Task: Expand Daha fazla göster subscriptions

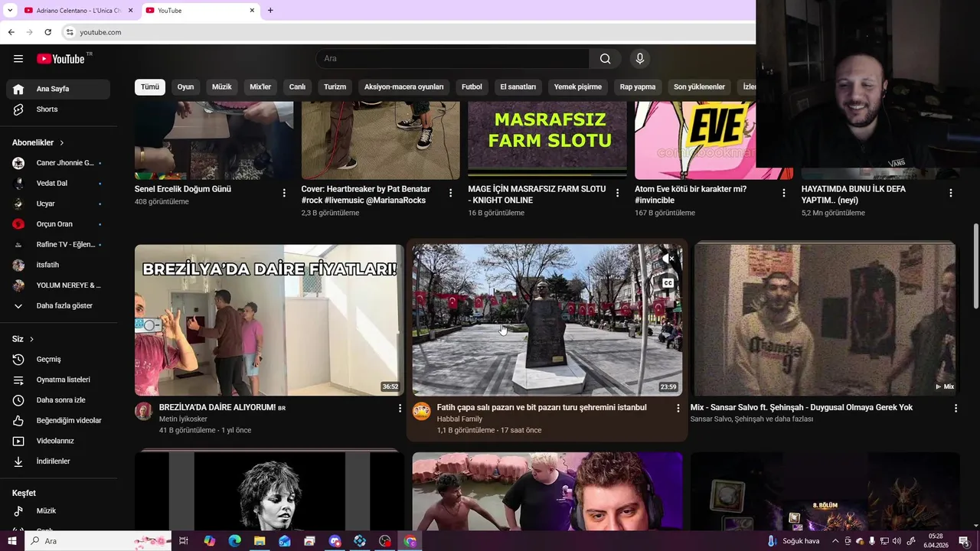Action: click(x=58, y=305)
